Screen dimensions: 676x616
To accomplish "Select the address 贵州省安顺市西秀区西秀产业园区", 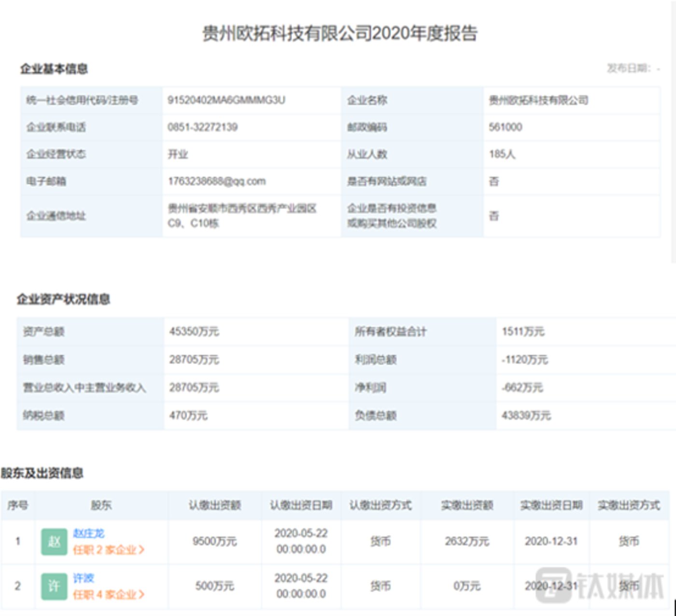I will (242, 209).
